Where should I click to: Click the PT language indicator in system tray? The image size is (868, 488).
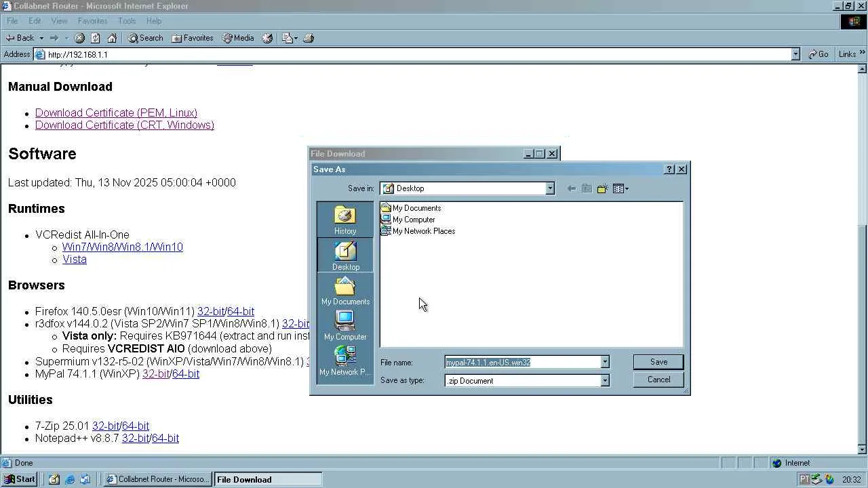pos(804,479)
